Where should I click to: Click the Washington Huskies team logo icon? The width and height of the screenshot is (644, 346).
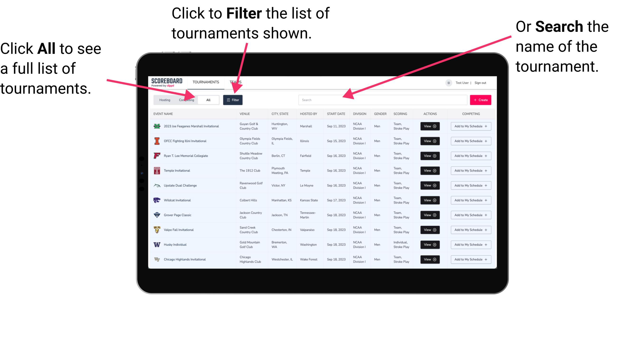coord(157,245)
